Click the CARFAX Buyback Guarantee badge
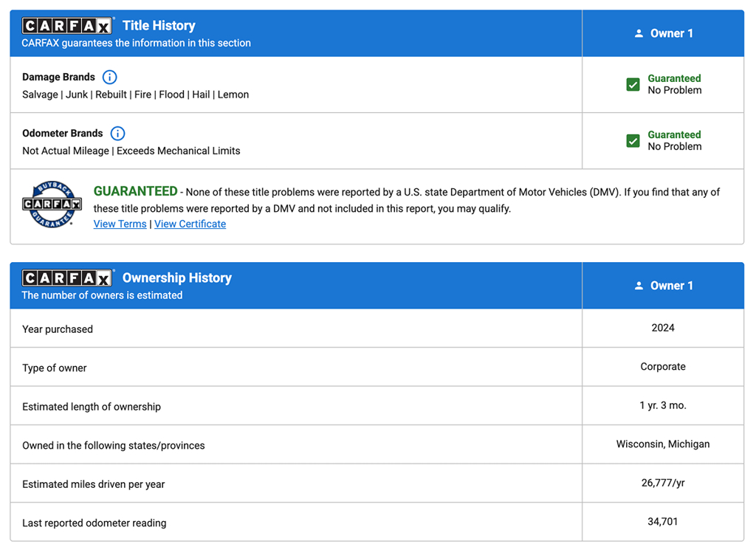Screen dimensions: 756x547 coord(52,204)
